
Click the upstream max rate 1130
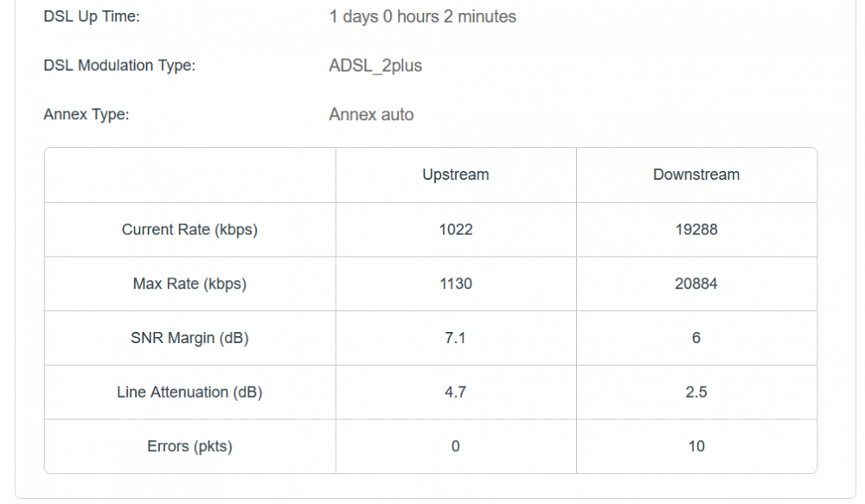point(455,284)
